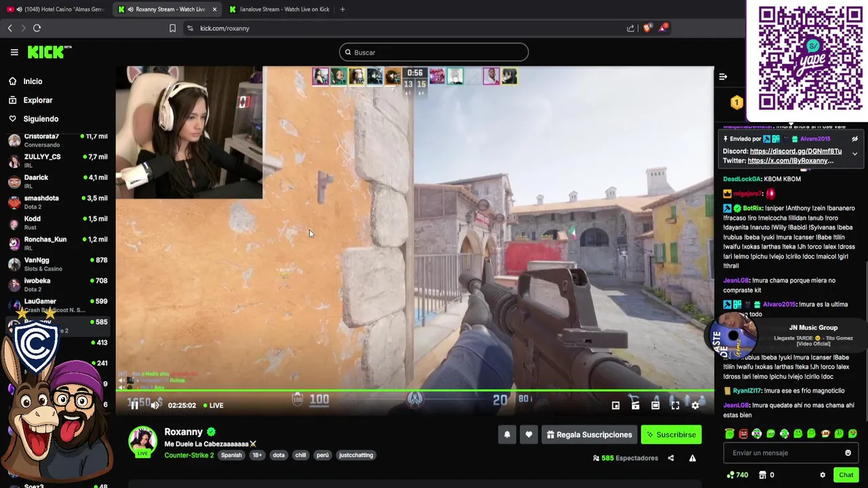Image resolution: width=868 pixels, height=488 pixels.
Task: Pause the live stream video
Action: pyautogui.click(x=134, y=405)
